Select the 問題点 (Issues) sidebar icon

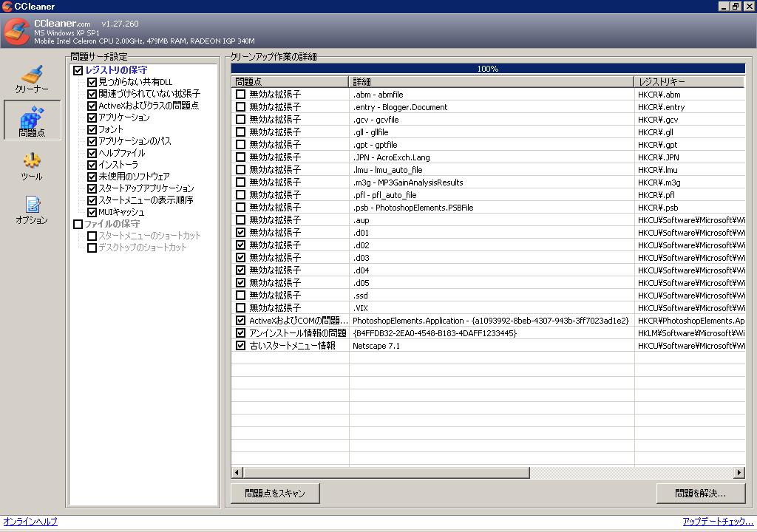pos(33,120)
